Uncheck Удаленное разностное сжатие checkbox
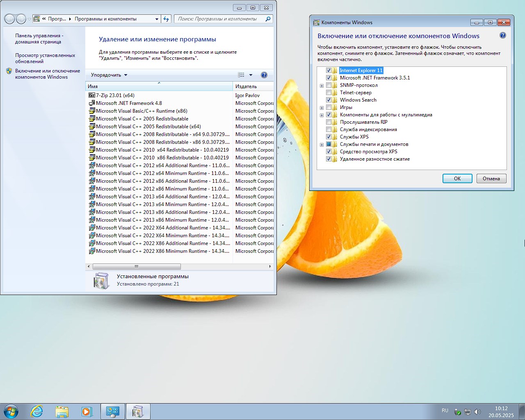The height and width of the screenshot is (420, 525). (329, 159)
